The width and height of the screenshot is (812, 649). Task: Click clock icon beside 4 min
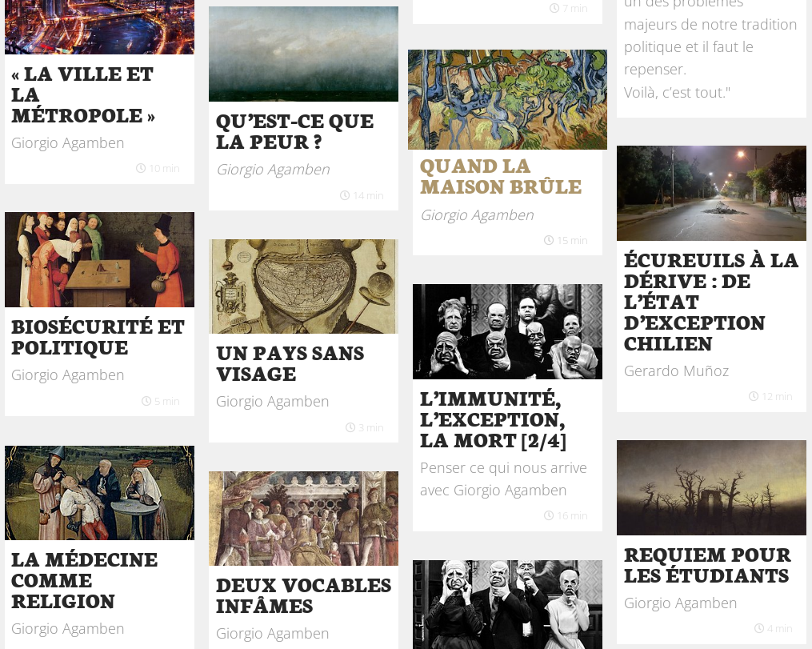(758, 628)
